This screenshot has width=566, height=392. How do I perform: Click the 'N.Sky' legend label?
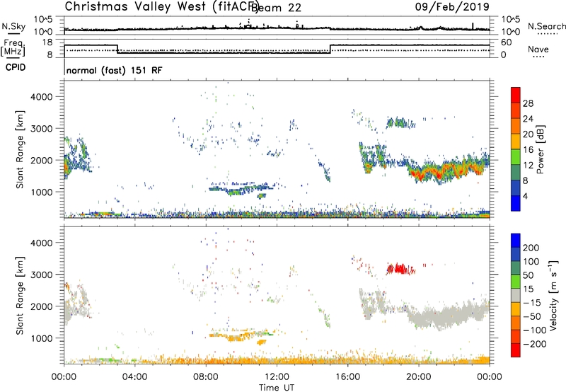coord(13,26)
